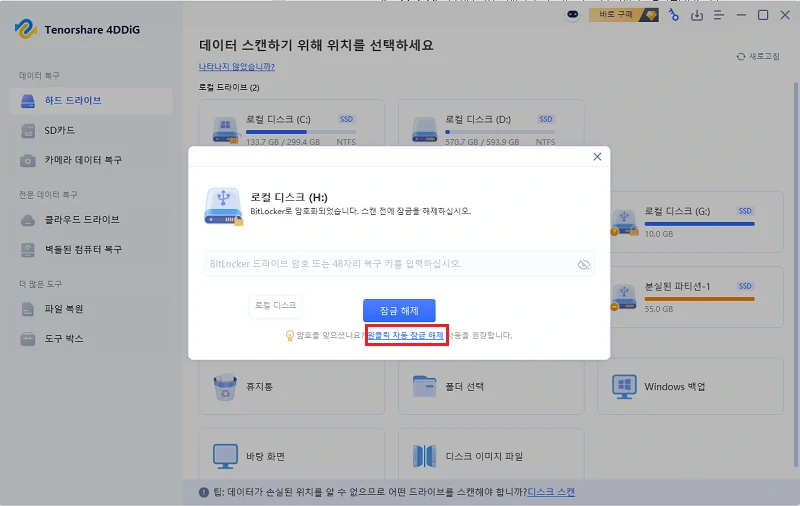Click the D: drive usage progress bar
The image size is (800, 506).
pos(500,132)
